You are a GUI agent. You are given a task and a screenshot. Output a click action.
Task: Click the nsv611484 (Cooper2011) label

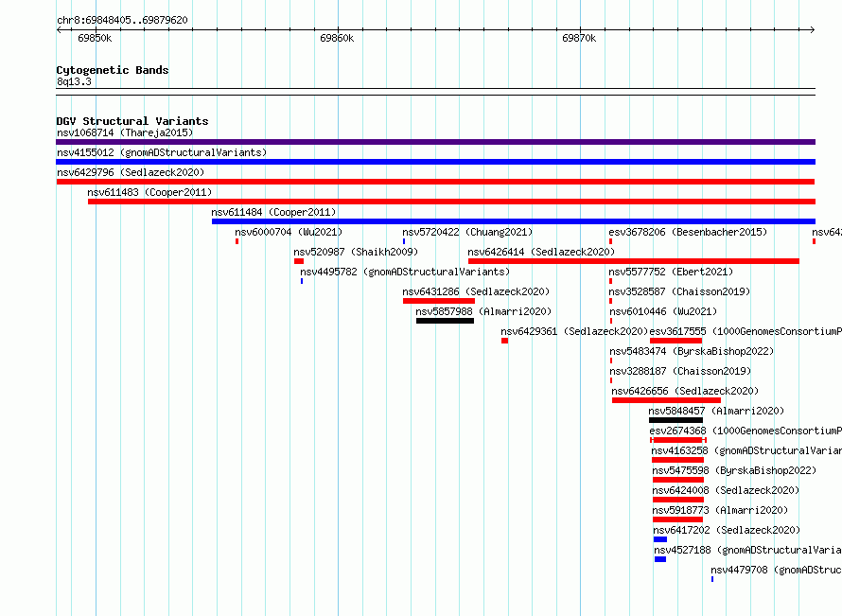273,212
